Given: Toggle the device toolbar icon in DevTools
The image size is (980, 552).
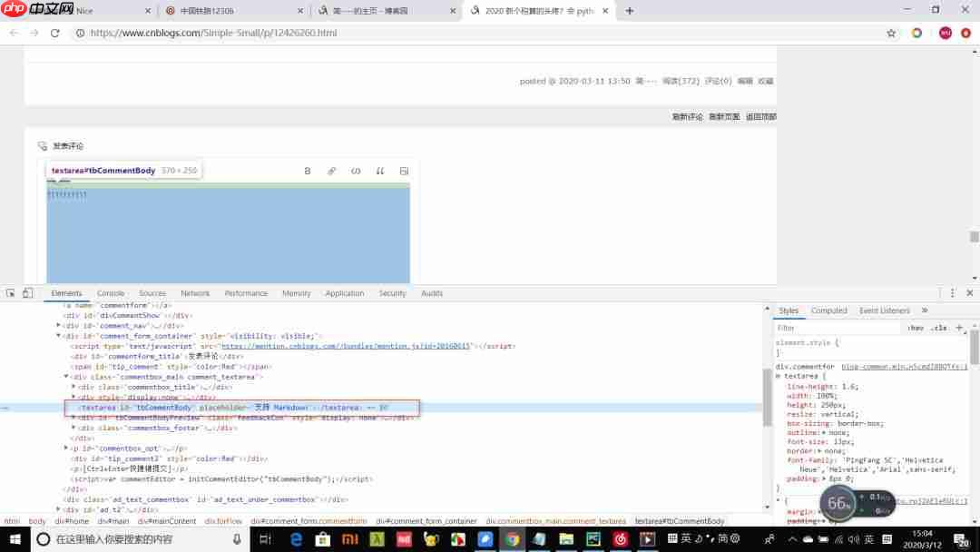Looking at the screenshot, I should pos(27,292).
